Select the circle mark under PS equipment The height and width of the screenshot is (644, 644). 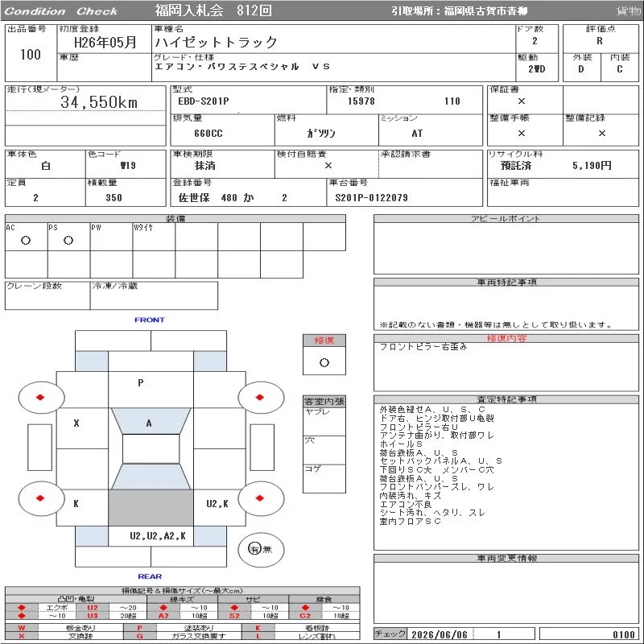click(x=68, y=240)
